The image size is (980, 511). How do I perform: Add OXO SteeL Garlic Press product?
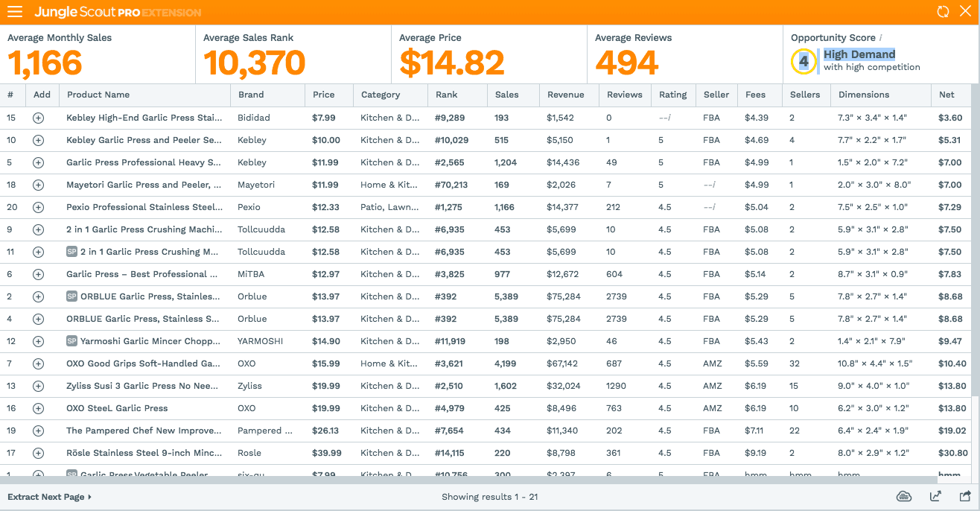(x=38, y=408)
